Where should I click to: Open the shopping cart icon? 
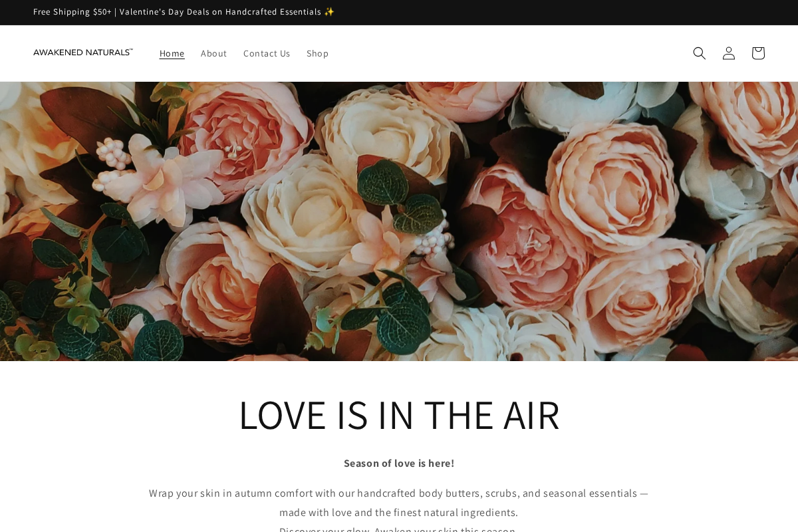tap(757, 53)
